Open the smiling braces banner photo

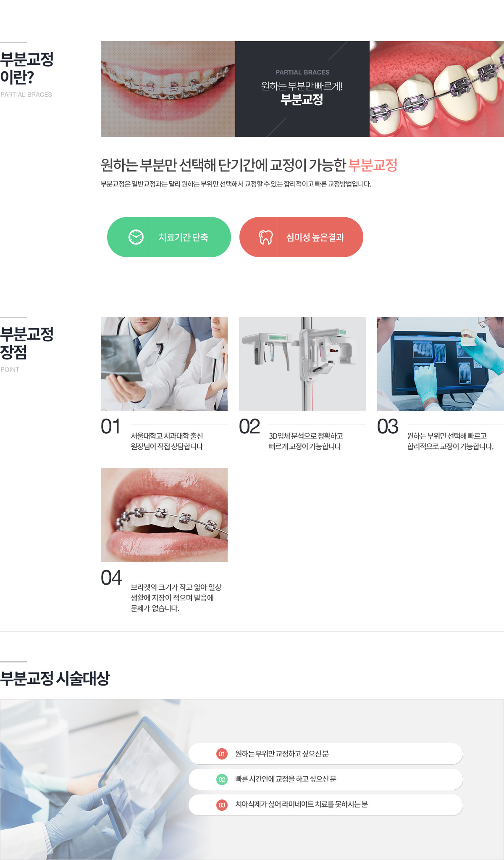[x=168, y=89]
